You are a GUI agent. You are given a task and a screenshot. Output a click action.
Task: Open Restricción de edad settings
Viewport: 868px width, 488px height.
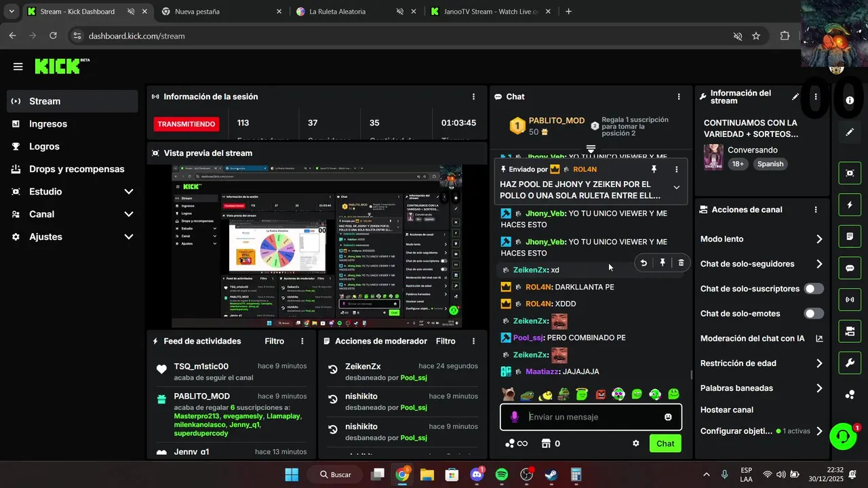click(762, 363)
